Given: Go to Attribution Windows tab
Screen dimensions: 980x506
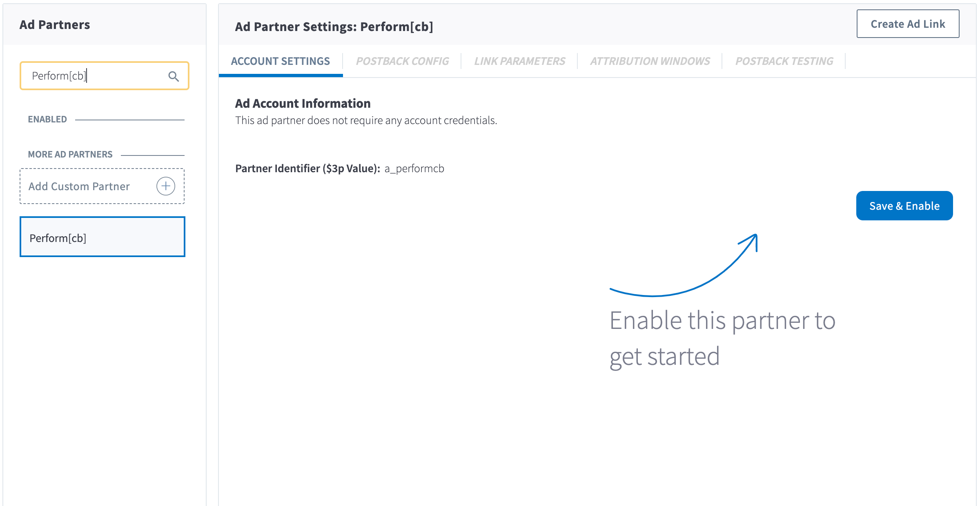Looking at the screenshot, I should coord(650,61).
